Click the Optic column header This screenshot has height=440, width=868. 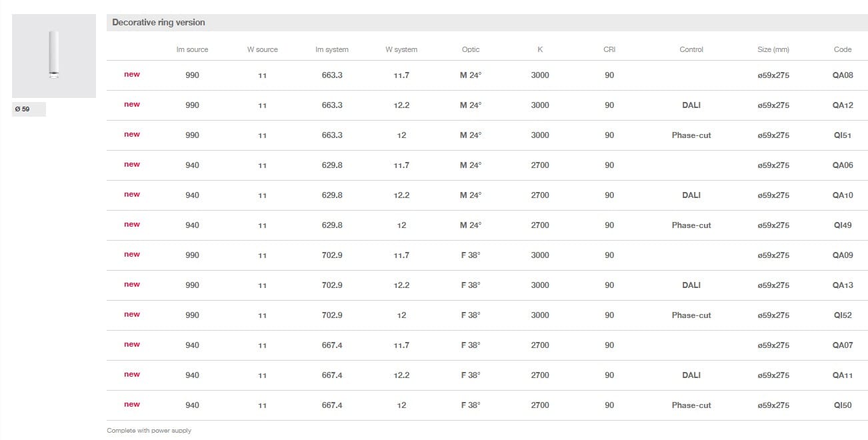(471, 49)
